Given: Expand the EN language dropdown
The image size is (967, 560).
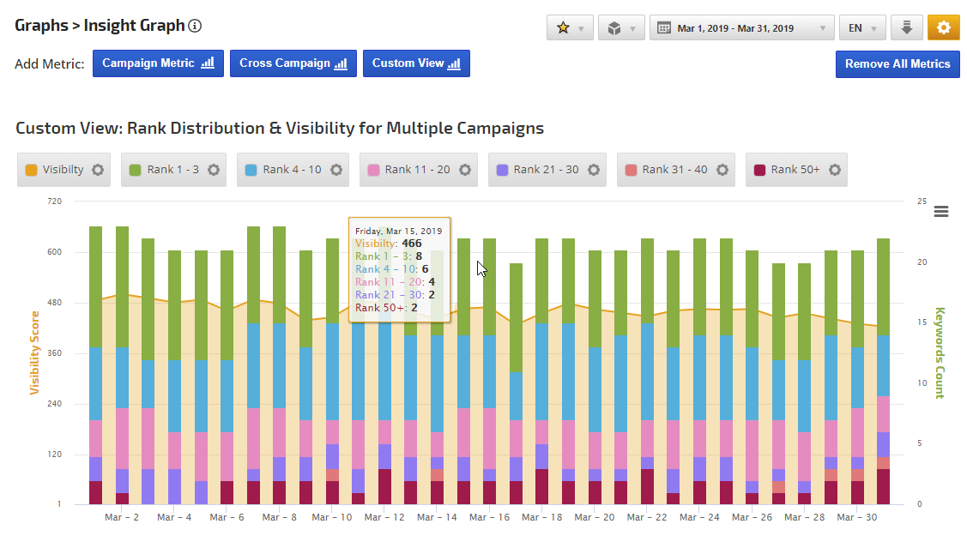Looking at the screenshot, I should [x=861, y=27].
